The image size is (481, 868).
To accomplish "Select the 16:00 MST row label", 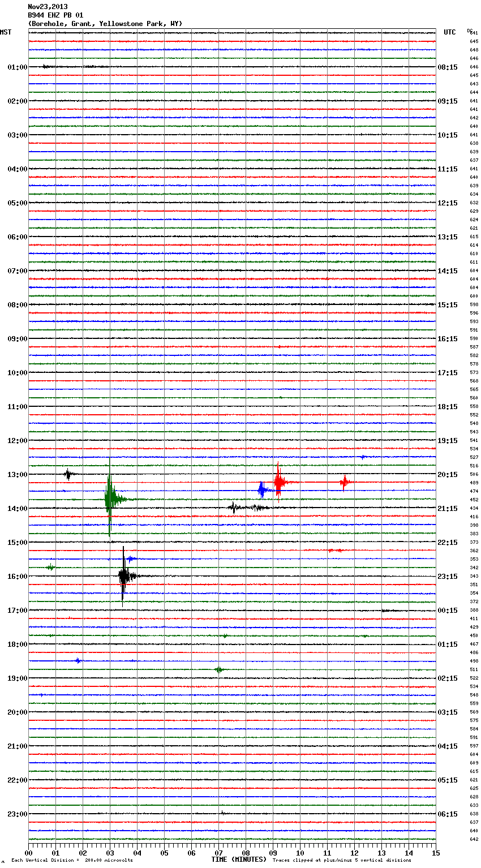I will [17, 577].
